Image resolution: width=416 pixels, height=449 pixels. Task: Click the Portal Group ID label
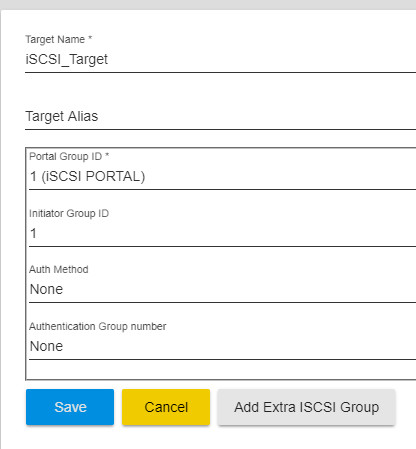[x=69, y=156]
